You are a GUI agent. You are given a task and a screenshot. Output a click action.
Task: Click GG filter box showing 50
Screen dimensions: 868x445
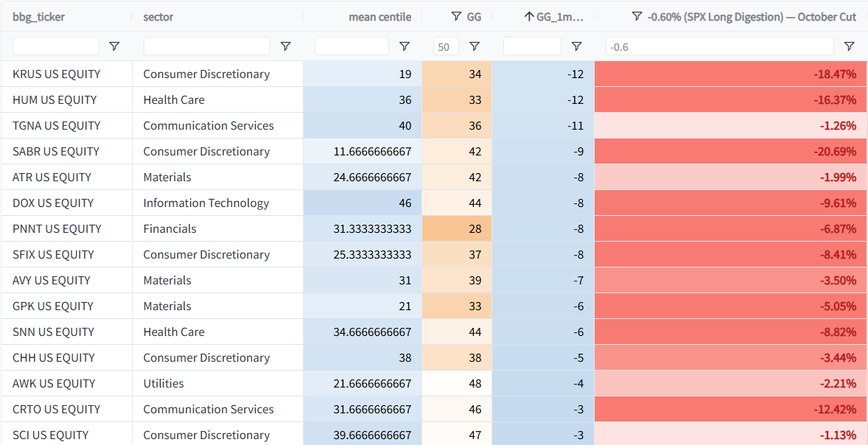[447, 46]
